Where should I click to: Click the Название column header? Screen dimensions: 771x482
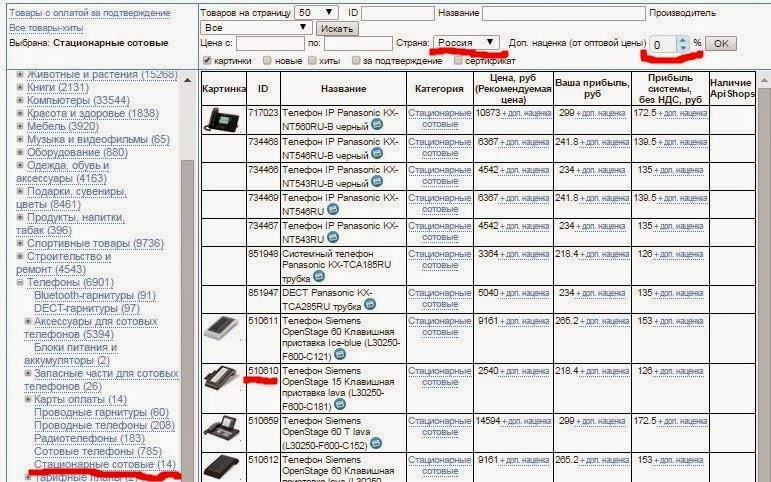343,89
